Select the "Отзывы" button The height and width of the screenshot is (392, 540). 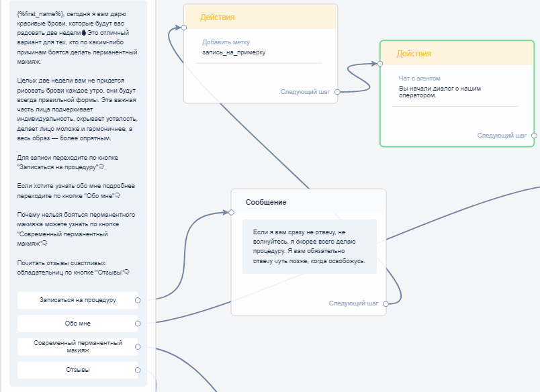click(77, 370)
